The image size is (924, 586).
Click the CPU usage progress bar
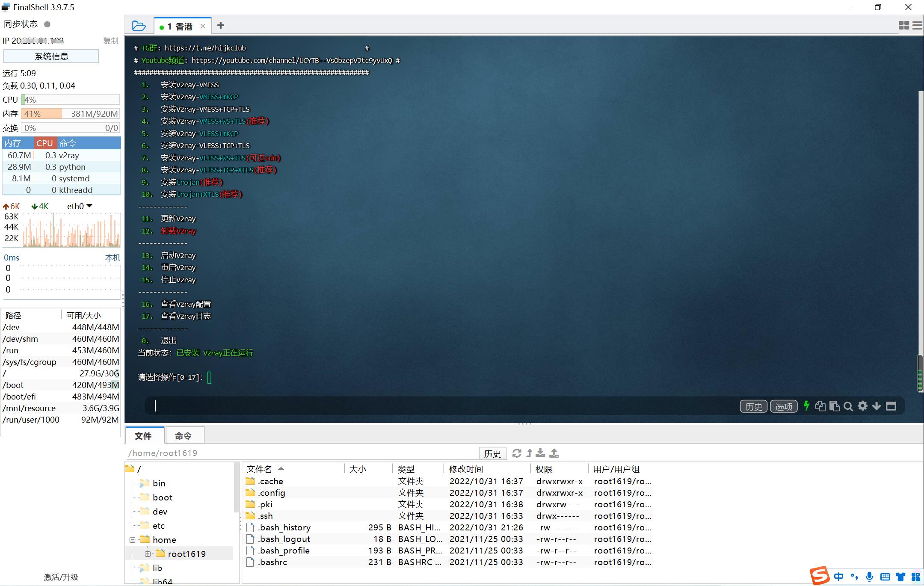tap(71, 100)
